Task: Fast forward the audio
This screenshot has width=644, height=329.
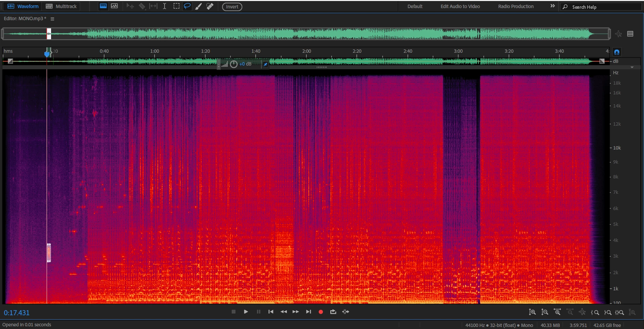Action: [296, 312]
